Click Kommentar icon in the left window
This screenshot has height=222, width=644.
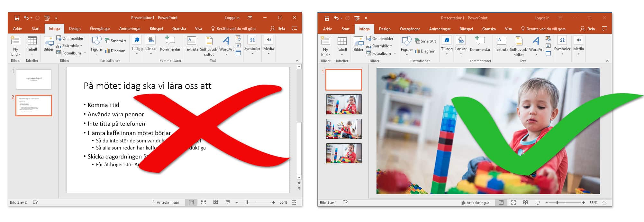(x=170, y=44)
